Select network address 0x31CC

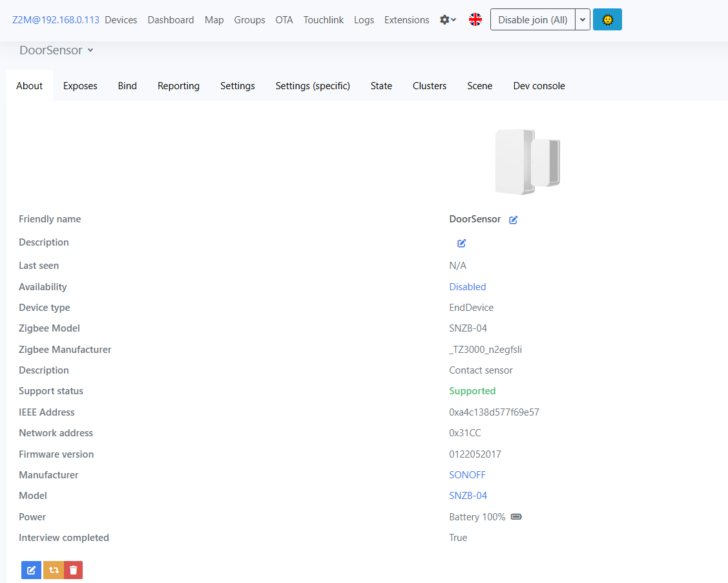(464, 433)
